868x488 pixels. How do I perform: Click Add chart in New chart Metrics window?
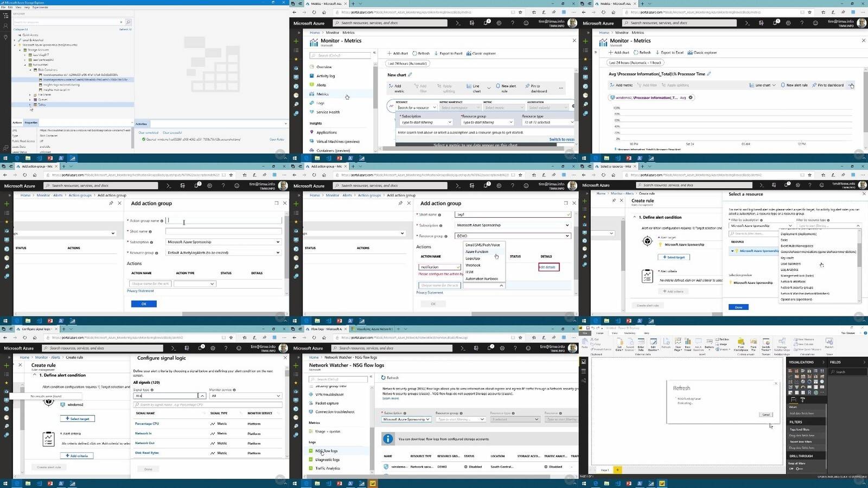[x=398, y=53]
